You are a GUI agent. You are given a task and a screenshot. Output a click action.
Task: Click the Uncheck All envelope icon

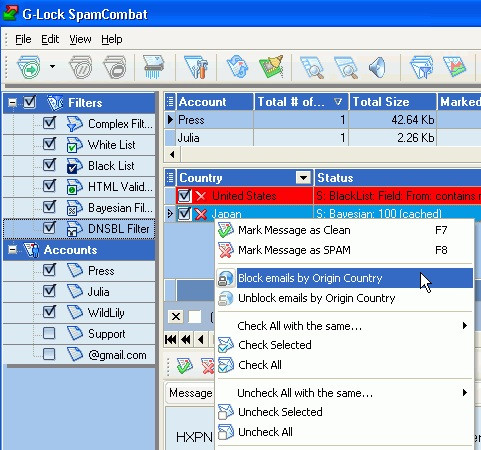pyautogui.click(x=226, y=432)
